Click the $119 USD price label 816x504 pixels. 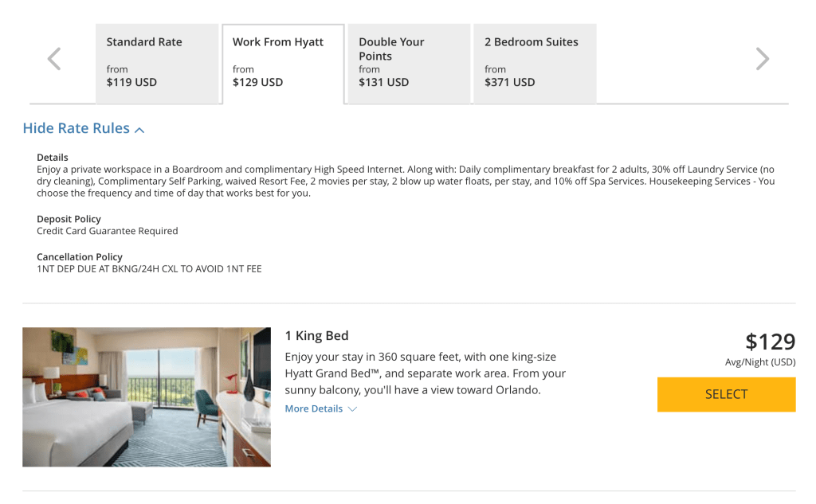[131, 82]
